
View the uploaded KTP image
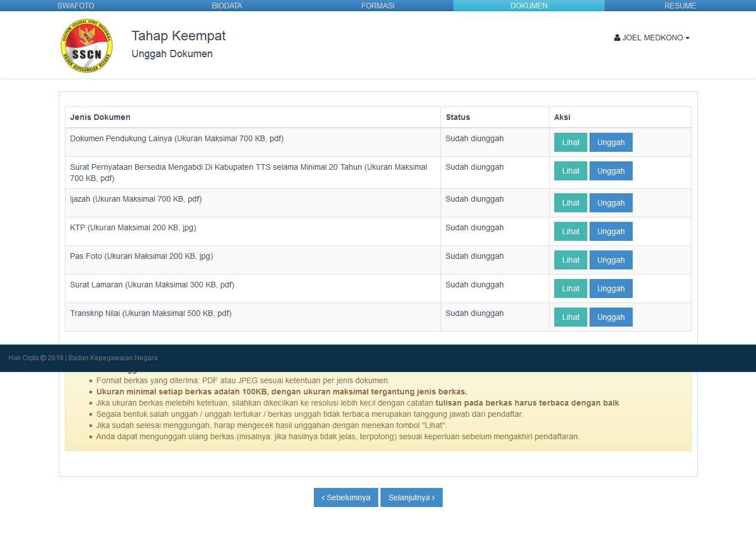click(571, 231)
